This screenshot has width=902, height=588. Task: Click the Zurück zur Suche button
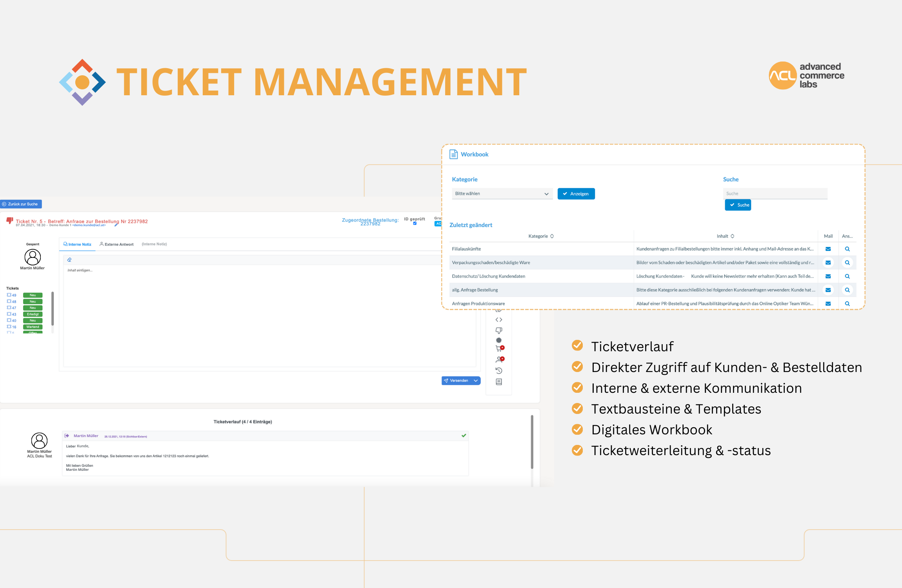[x=20, y=204]
